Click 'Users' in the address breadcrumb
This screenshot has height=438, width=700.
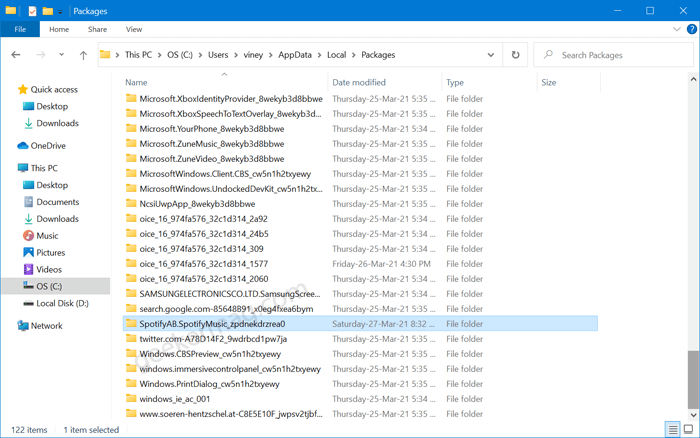point(218,55)
